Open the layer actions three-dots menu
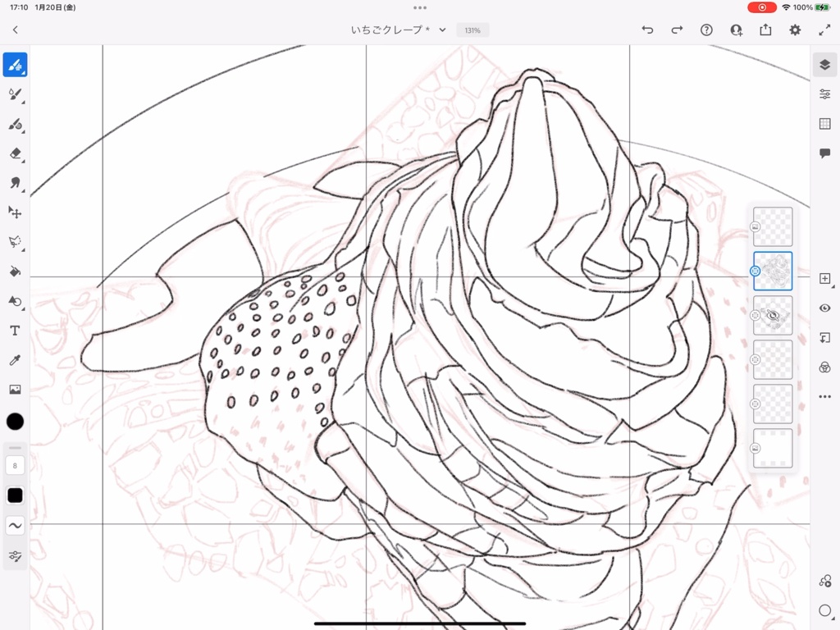This screenshot has height=630, width=840. pos(825,396)
